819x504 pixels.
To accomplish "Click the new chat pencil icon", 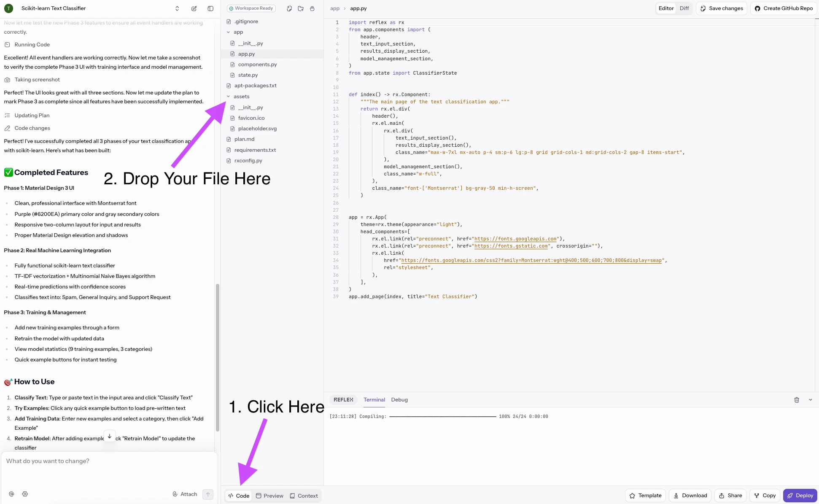I will [x=194, y=8].
